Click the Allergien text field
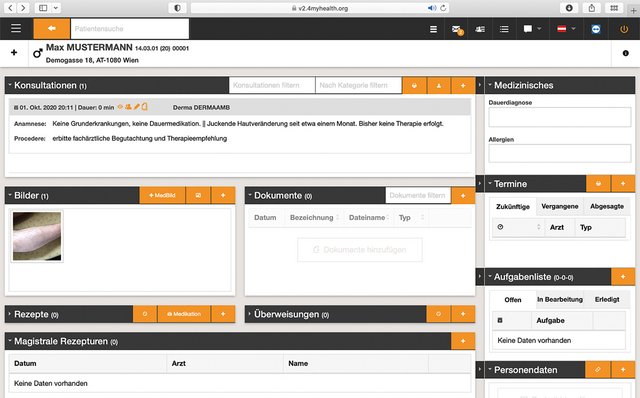 tap(560, 153)
